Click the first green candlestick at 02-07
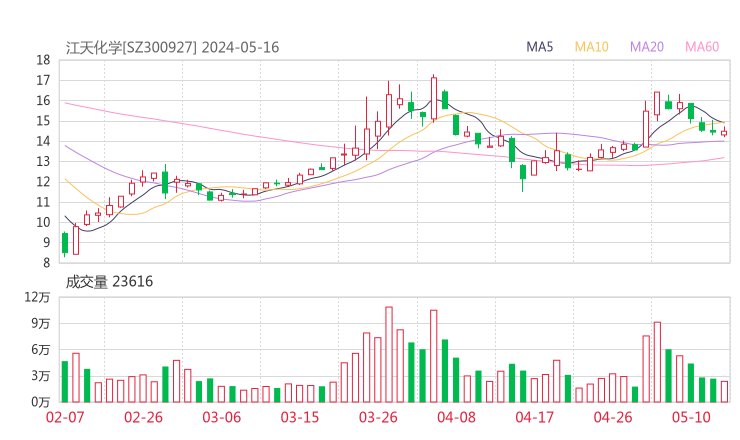This screenshot has height=440, width=740. (65, 243)
